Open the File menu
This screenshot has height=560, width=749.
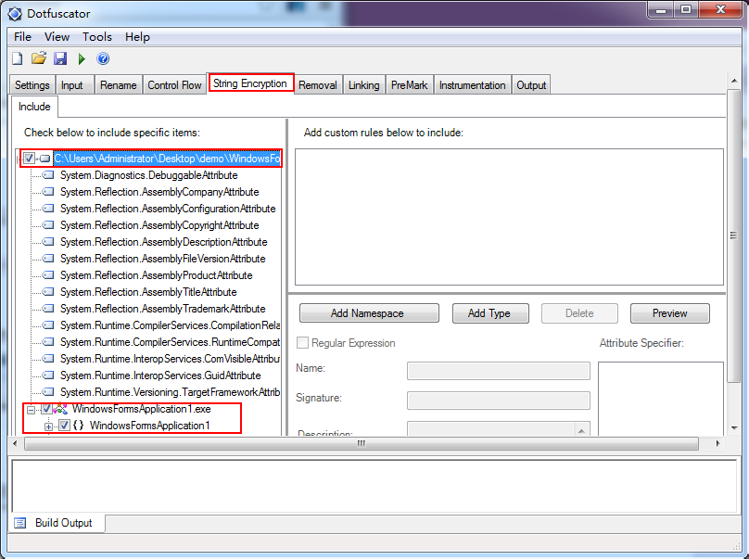click(22, 37)
